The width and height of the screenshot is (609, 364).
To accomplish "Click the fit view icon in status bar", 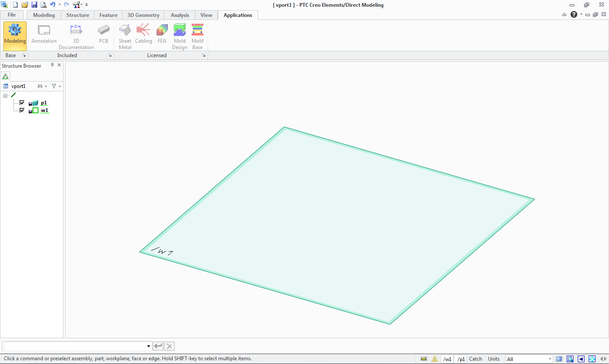I will click(592, 359).
